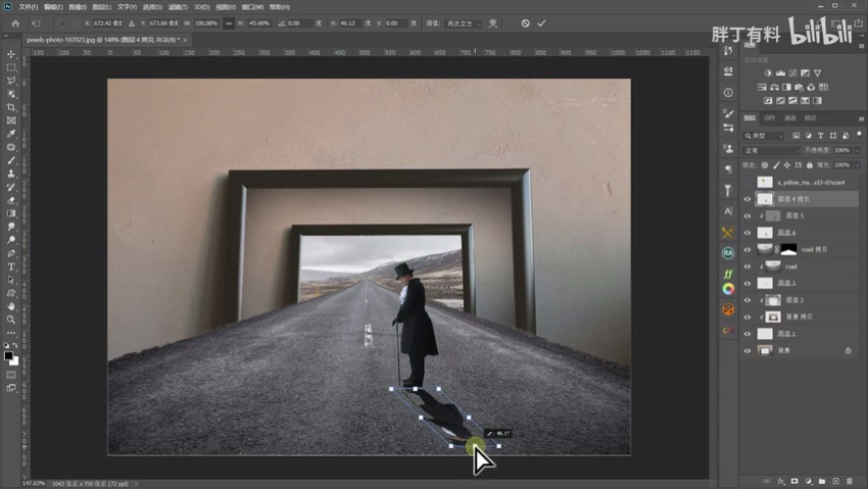Select the Horizontal Type tool
The height and width of the screenshot is (489, 868).
11,266
